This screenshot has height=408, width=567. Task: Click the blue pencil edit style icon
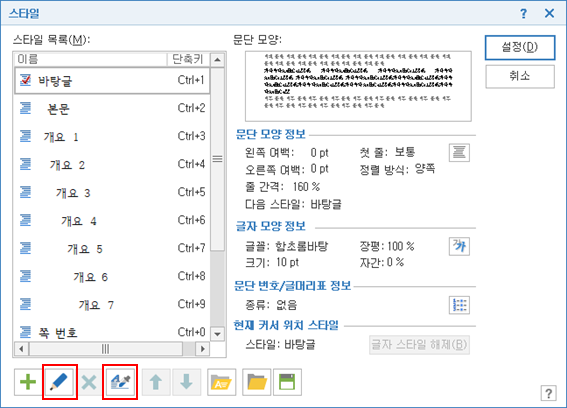60,382
